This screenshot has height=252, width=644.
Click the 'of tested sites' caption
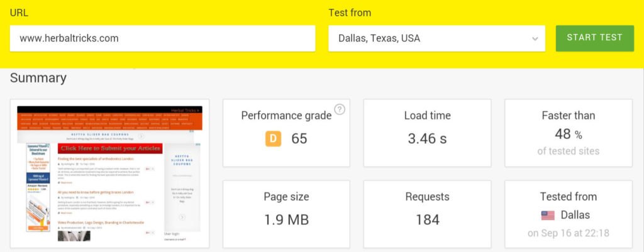(x=568, y=151)
